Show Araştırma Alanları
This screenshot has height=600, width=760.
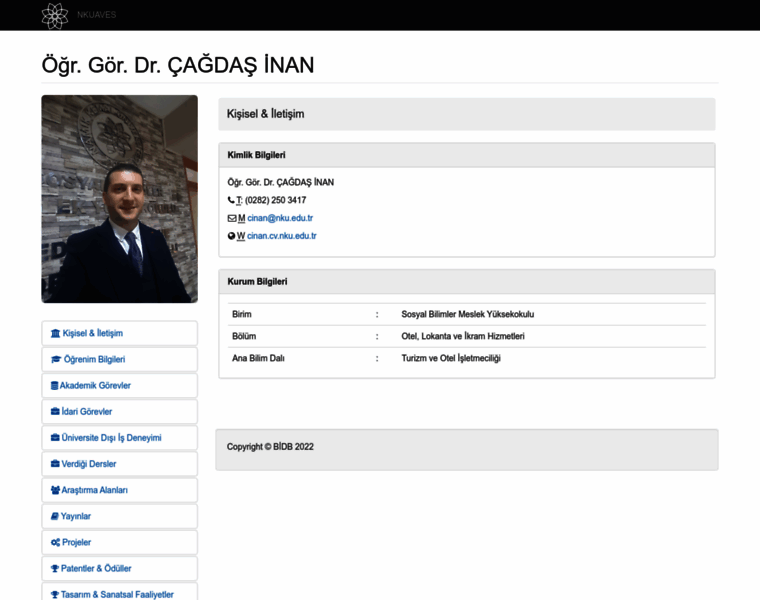119,490
